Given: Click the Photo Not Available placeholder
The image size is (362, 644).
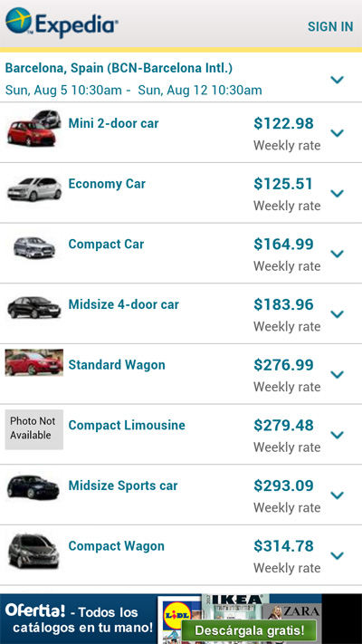Looking at the screenshot, I should (x=34, y=429).
